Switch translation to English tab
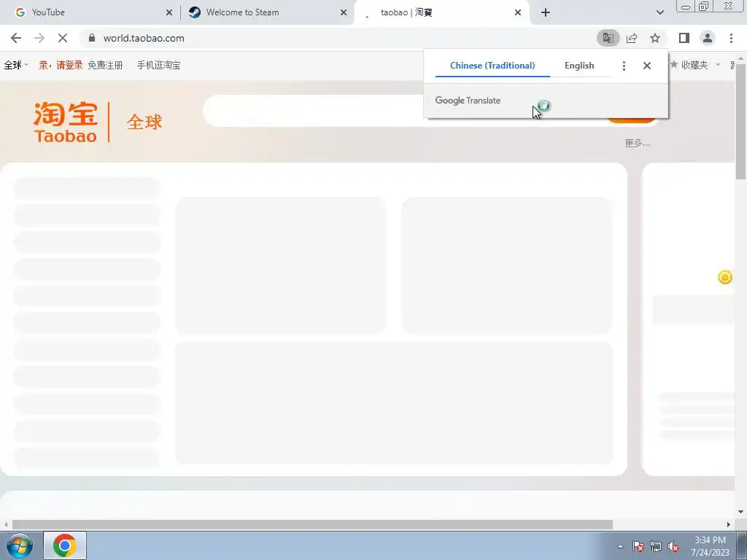The height and width of the screenshot is (560, 747). coord(579,66)
